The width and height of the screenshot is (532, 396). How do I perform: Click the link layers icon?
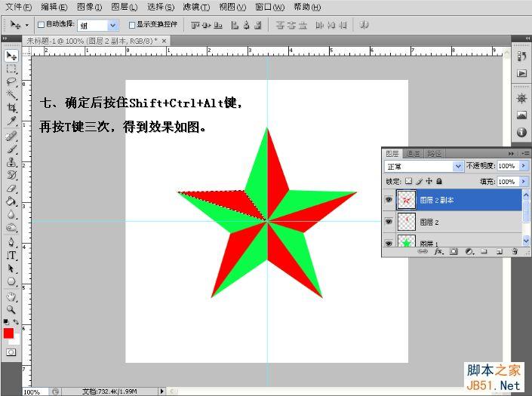tap(423, 251)
